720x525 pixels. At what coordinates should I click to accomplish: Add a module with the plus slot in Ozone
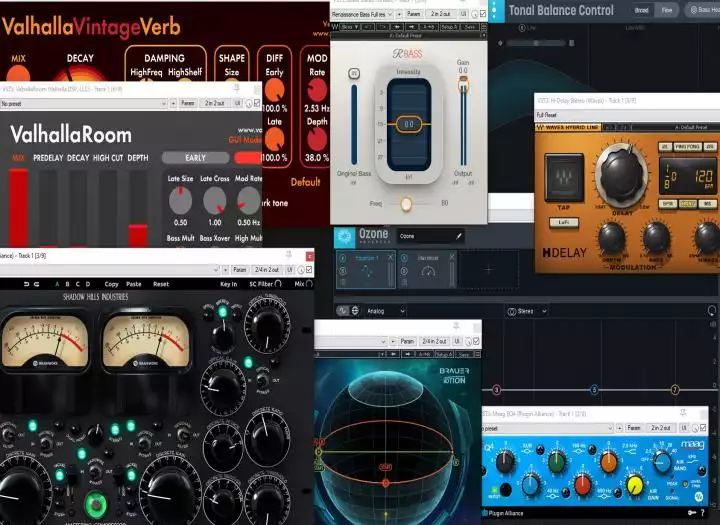pos(489,270)
